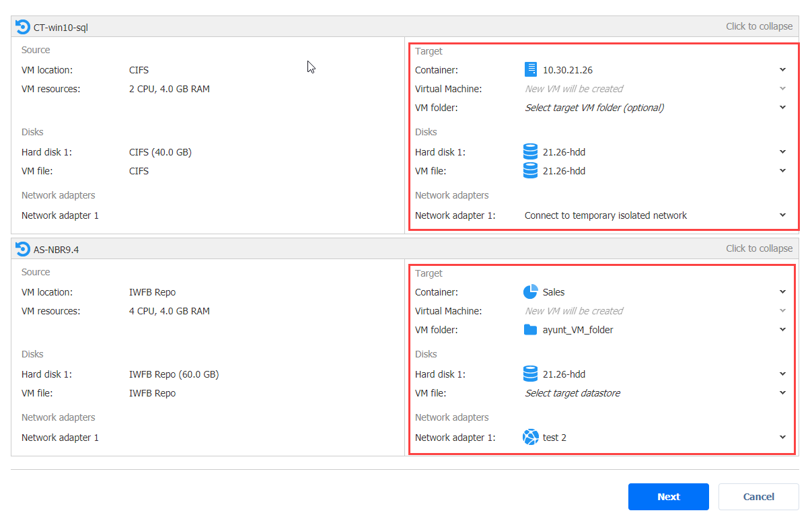This screenshot has width=812, height=519.
Task: Click CT-win10-sql 'New VM will be created' field
Action: pyautogui.click(x=574, y=89)
